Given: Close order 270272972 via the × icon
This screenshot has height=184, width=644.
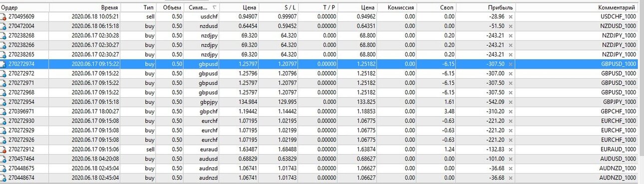Looking at the screenshot, I should tap(510, 73).
